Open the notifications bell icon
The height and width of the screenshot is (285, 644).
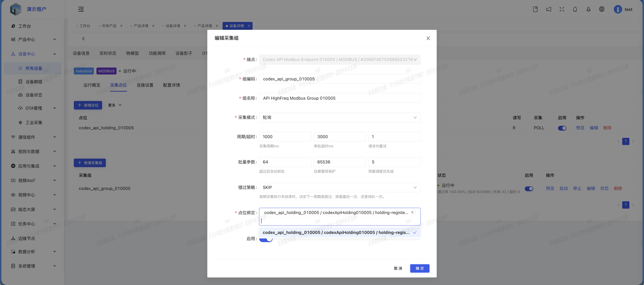click(x=575, y=9)
